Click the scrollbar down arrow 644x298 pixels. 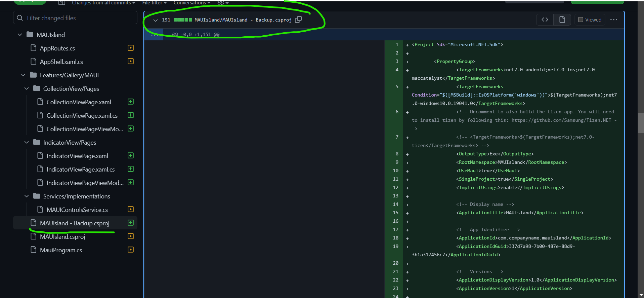point(641,295)
